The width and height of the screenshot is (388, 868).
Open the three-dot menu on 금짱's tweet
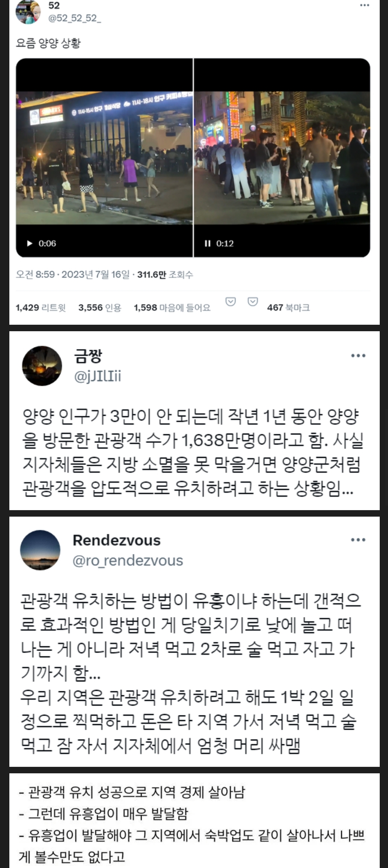[x=358, y=355]
